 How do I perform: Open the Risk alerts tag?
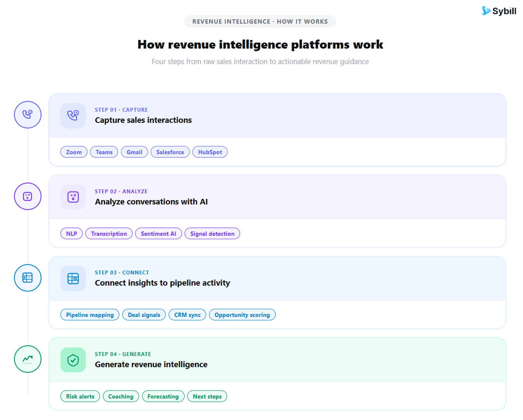(x=80, y=396)
